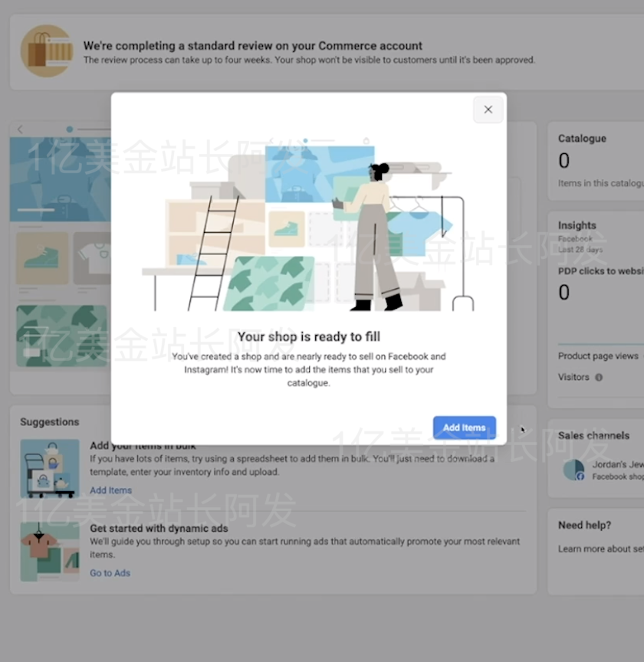Image resolution: width=644 pixels, height=662 pixels.
Task: Click the Go to Ads link
Action: (x=110, y=572)
